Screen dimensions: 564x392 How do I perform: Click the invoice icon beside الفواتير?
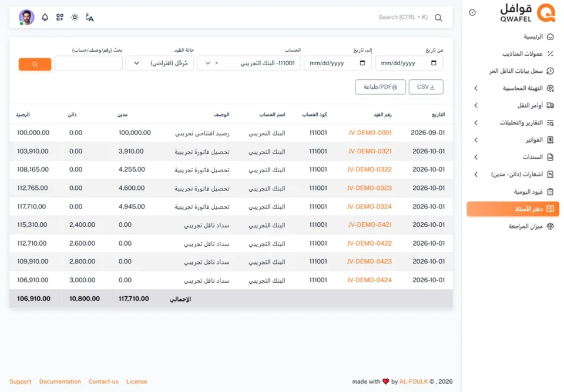point(550,140)
